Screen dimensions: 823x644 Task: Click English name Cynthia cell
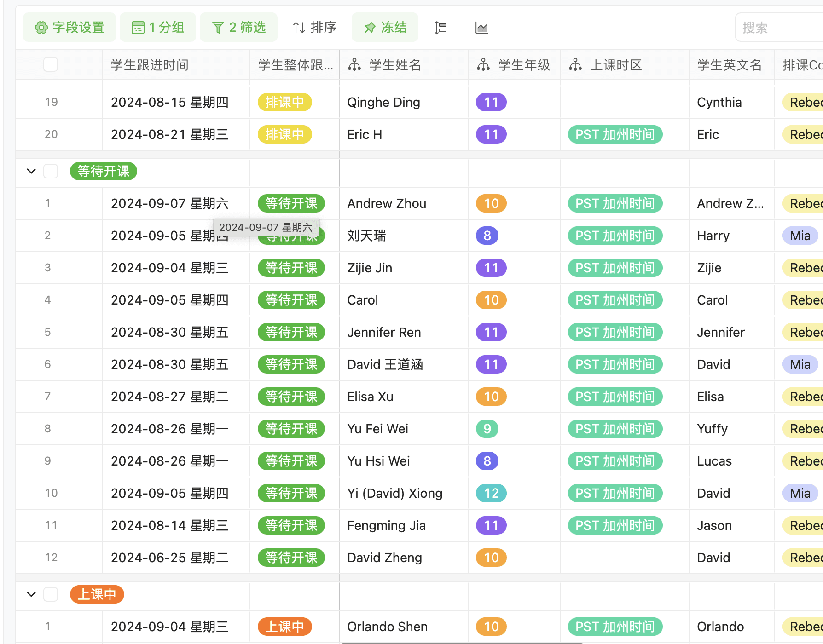click(x=732, y=102)
